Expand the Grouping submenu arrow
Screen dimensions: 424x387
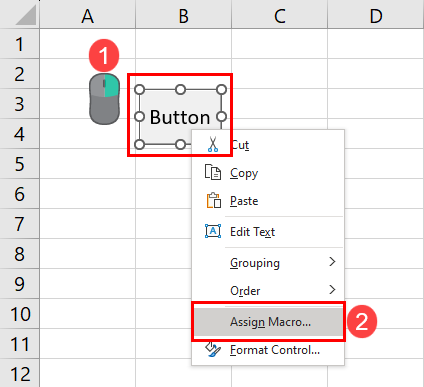point(332,262)
